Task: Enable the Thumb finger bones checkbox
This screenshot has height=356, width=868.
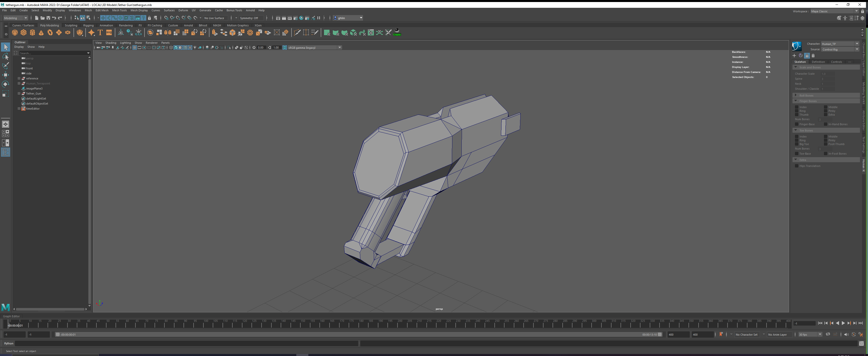Action: pyautogui.click(x=797, y=115)
